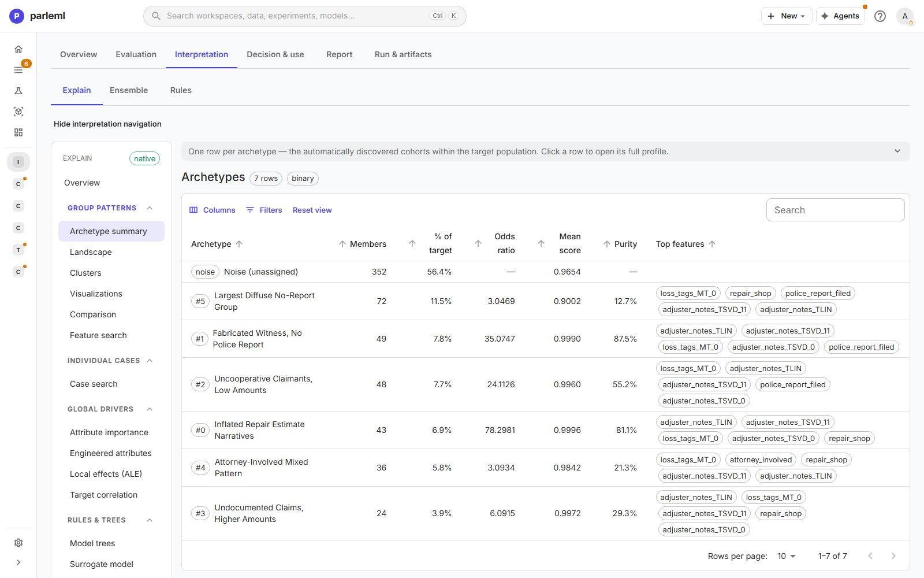Open the Inflated Repair Estimate Narratives row

point(545,430)
